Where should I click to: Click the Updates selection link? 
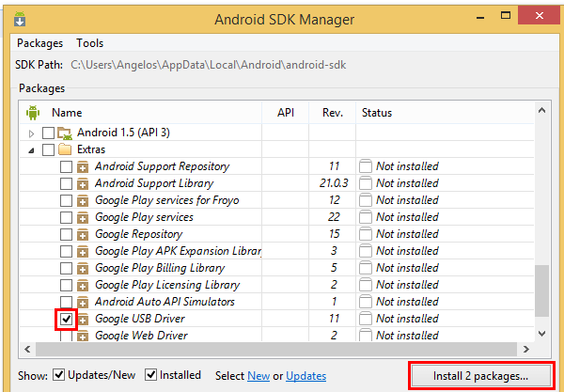click(x=306, y=376)
